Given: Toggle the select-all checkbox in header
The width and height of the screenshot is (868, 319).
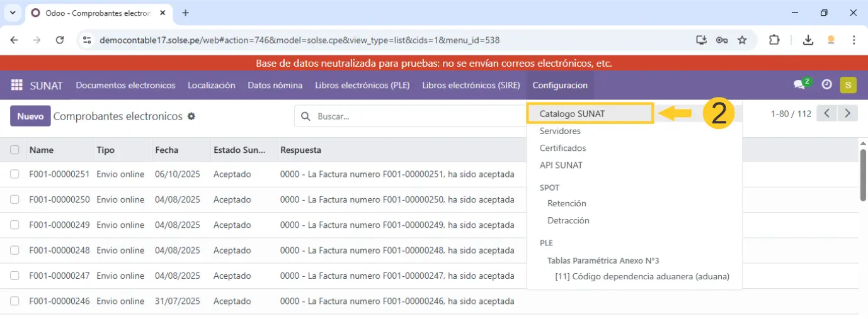Looking at the screenshot, I should (14, 150).
